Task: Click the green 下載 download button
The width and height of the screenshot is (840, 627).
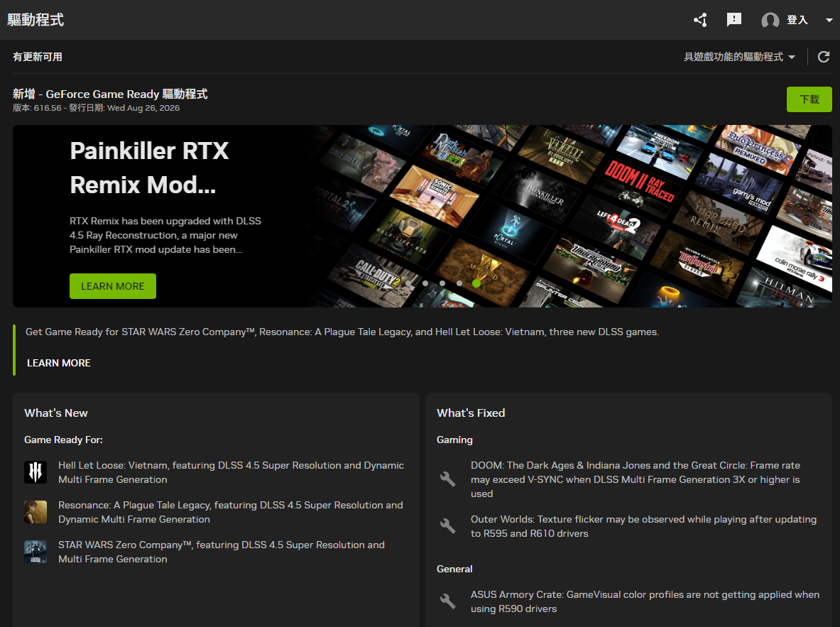Action: coord(809,99)
